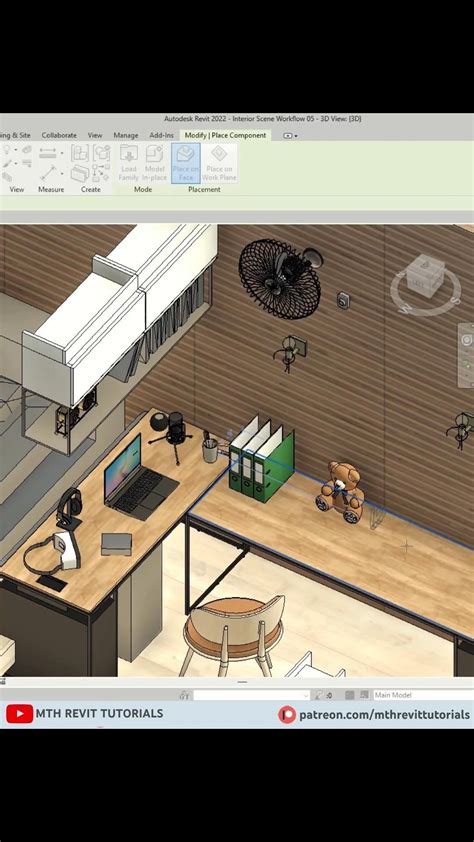Click the Create Similar icon in Create panel
Screen dimensions: 474x842
[x=80, y=173]
